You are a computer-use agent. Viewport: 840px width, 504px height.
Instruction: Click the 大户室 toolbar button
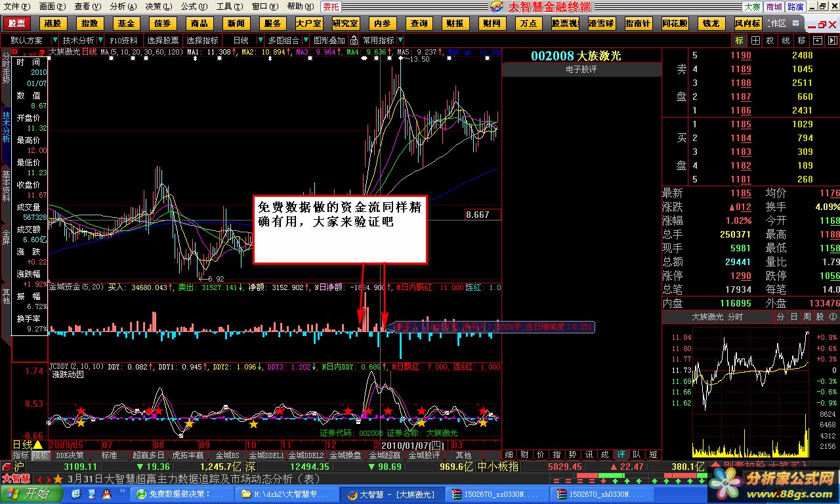click(x=309, y=23)
